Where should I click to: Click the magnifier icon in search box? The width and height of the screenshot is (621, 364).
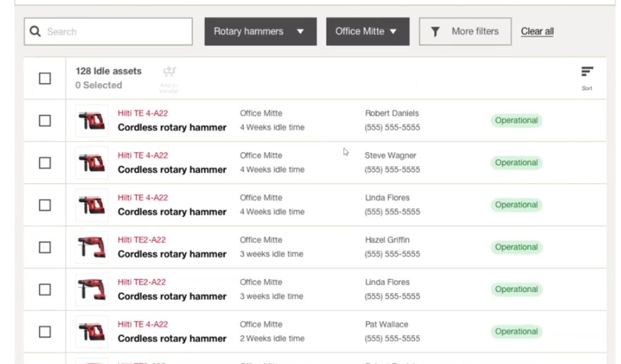[x=35, y=31]
